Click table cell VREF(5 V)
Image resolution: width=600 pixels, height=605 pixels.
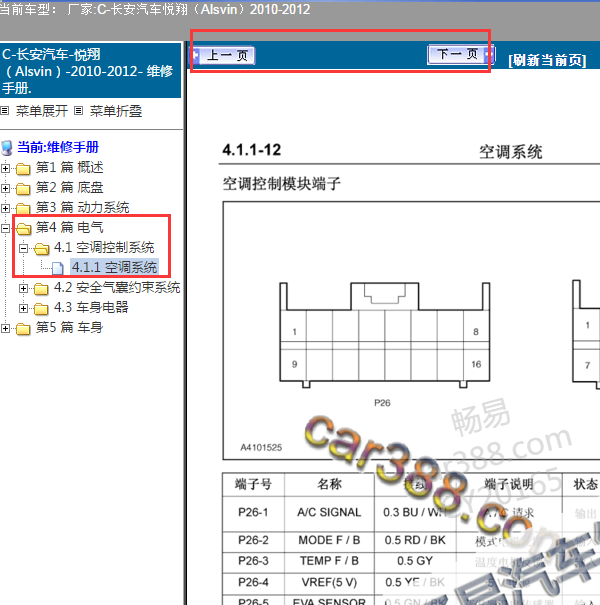pos(329,582)
